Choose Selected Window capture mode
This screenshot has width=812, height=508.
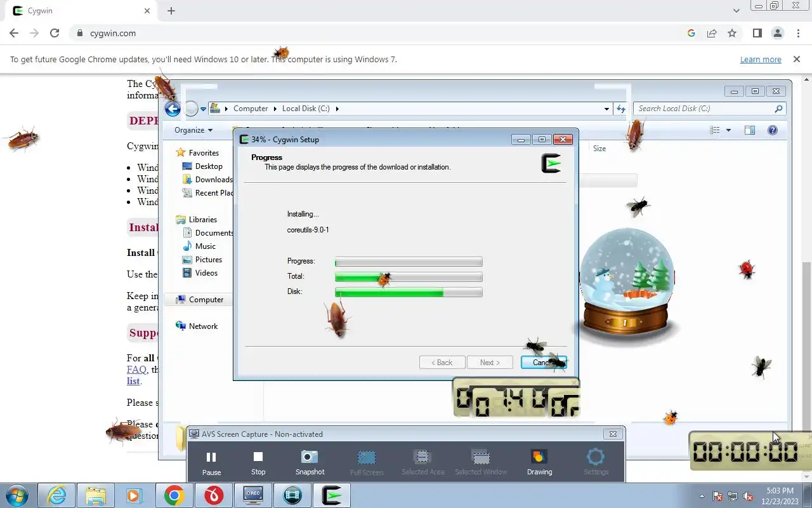click(x=481, y=463)
